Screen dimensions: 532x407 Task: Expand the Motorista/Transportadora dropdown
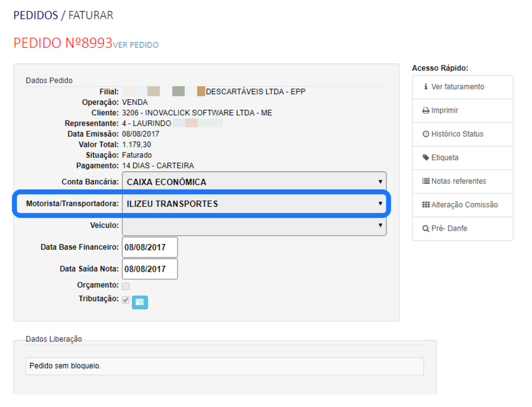click(x=254, y=204)
